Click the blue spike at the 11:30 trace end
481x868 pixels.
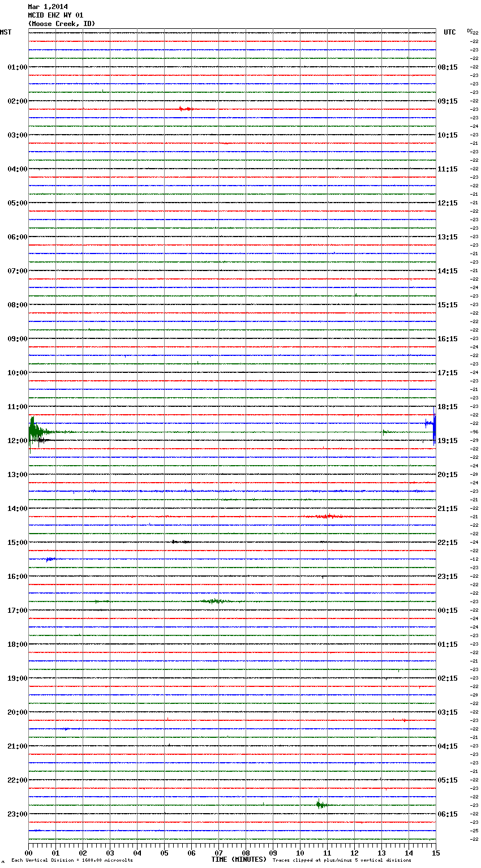433,426
